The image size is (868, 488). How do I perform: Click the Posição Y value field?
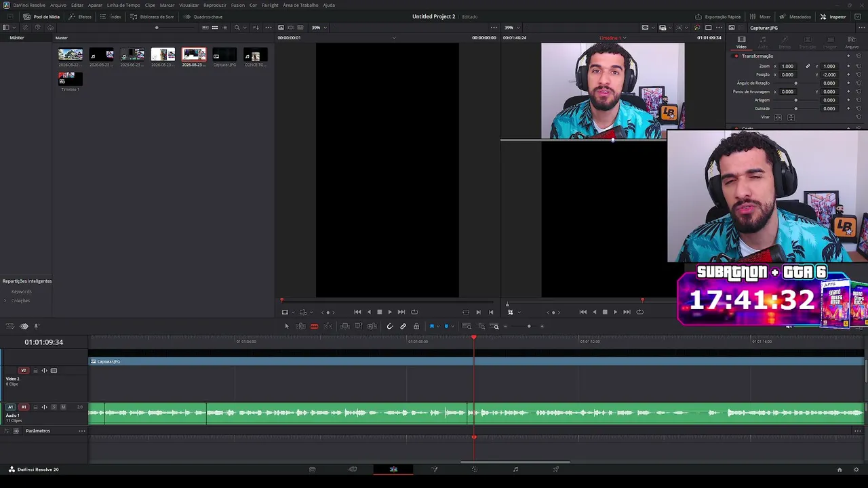coord(829,75)
